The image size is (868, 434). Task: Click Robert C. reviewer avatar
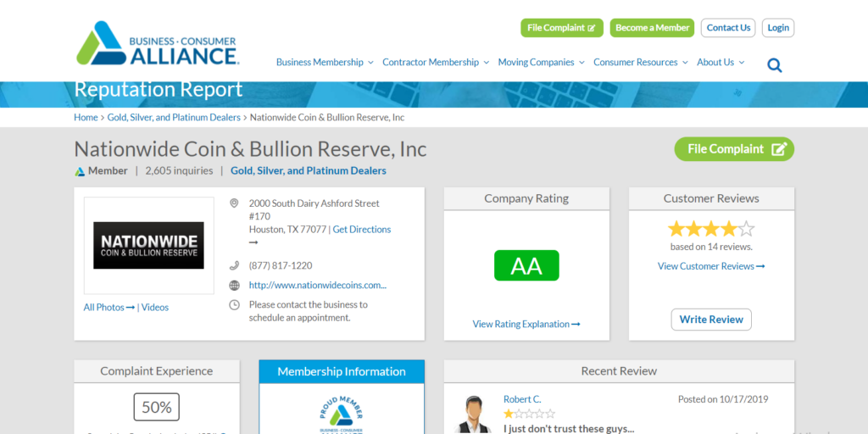(x=472, y=414)
